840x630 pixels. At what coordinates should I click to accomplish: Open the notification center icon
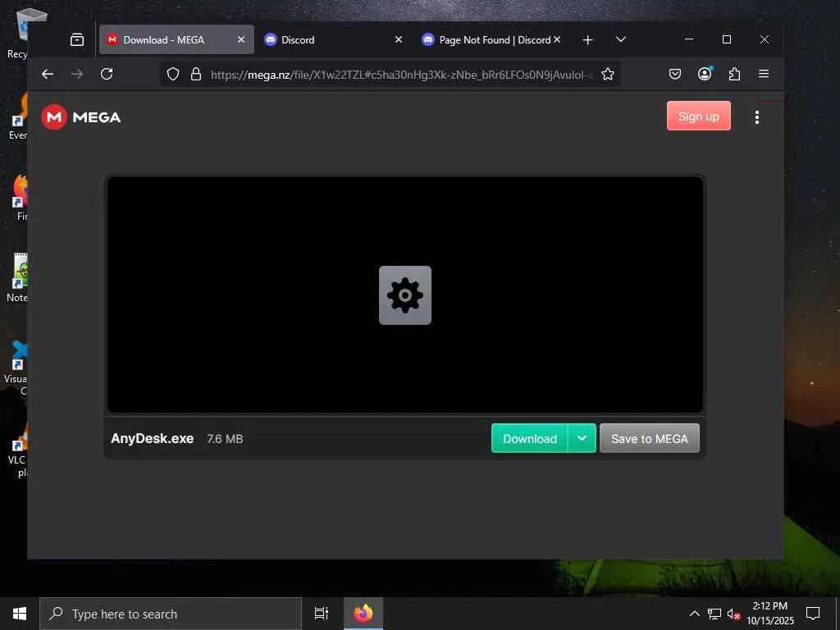813,614
